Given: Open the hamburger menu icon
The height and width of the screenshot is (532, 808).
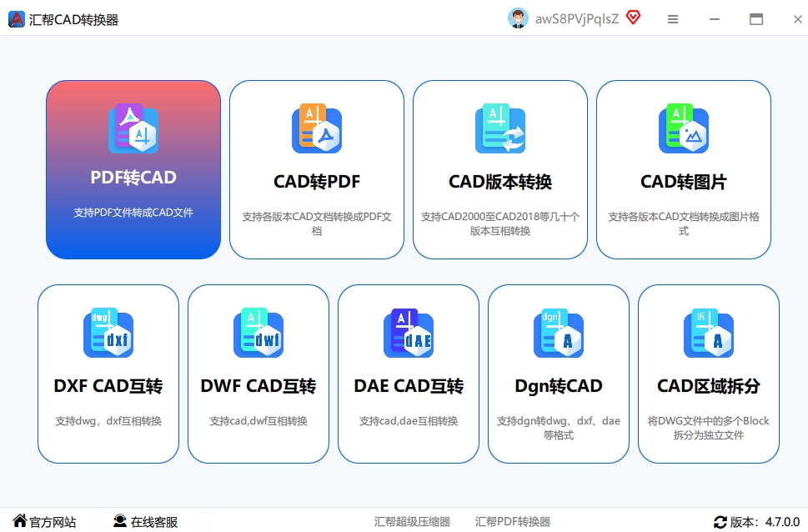Looking at the screenshot, I should [673, 19].
